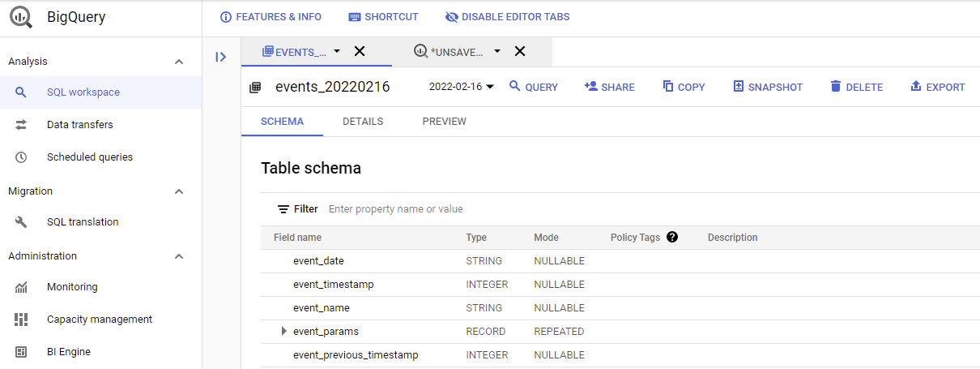
Task: Click the Snapshot button
Action: tap(767, 87)
